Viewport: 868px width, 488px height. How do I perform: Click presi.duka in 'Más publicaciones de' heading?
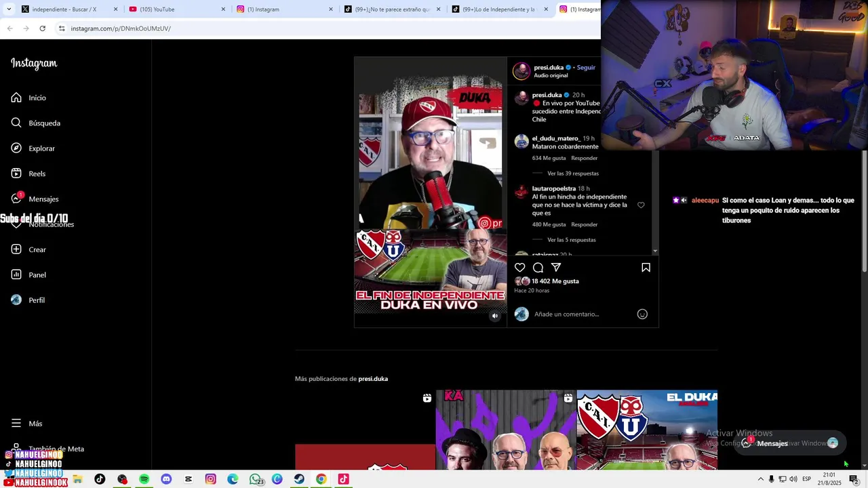pyautogui.click(x=373, y=379)
